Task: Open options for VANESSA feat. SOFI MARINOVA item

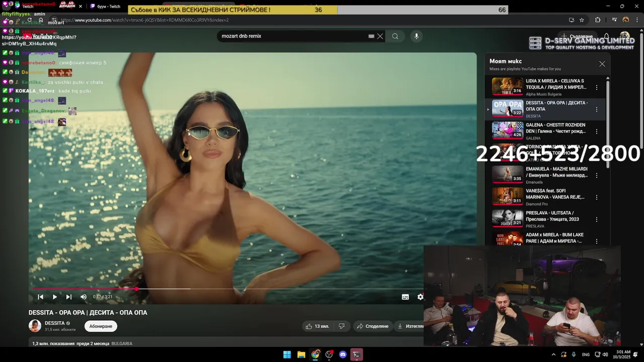Action: coord(597,198)
